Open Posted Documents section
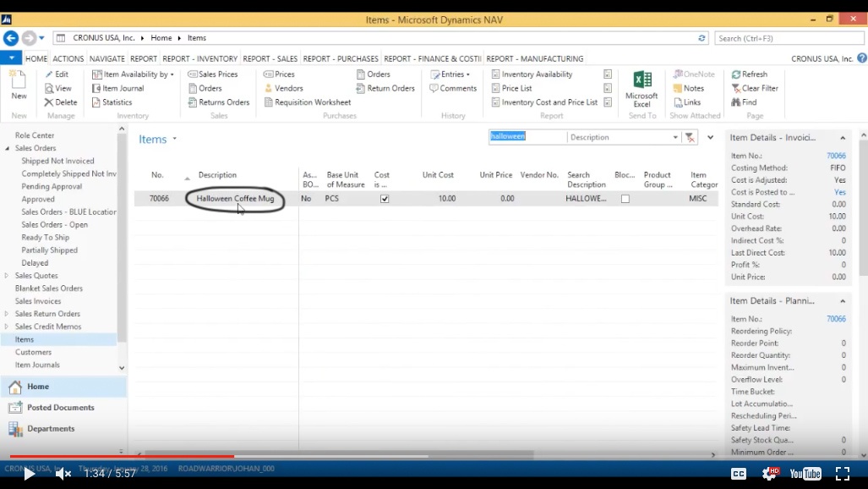 pos(63,408)
